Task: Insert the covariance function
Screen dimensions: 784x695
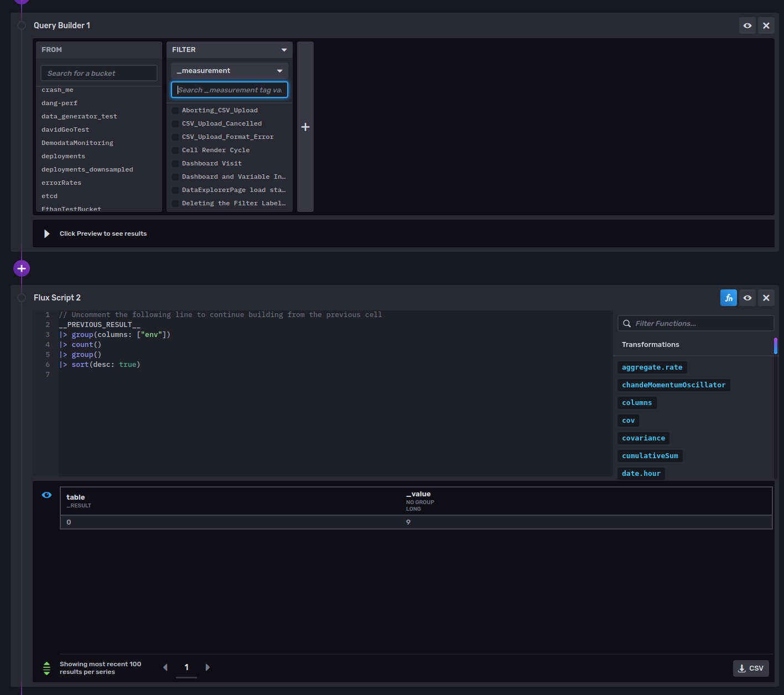Action: click(643, 438)
